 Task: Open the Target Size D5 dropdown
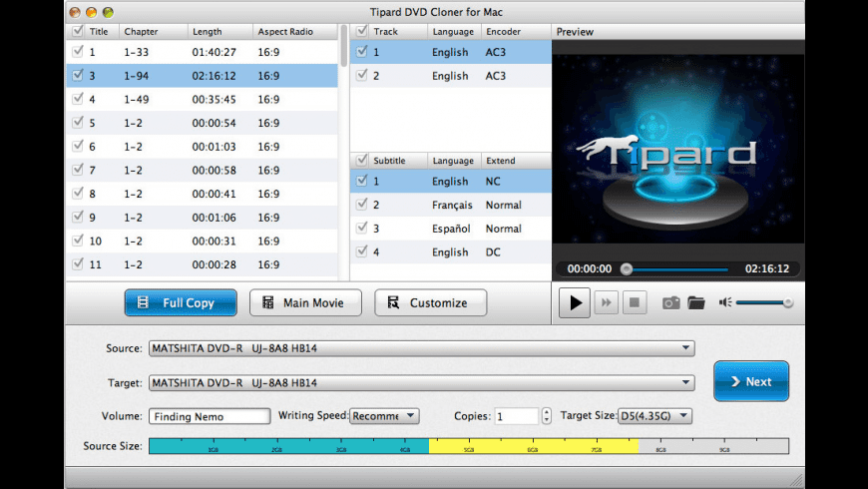[x=654, y=416]
